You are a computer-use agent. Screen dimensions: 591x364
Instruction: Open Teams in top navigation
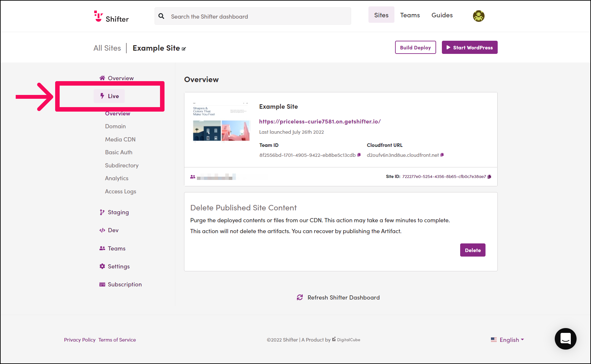tap(410, 15)
